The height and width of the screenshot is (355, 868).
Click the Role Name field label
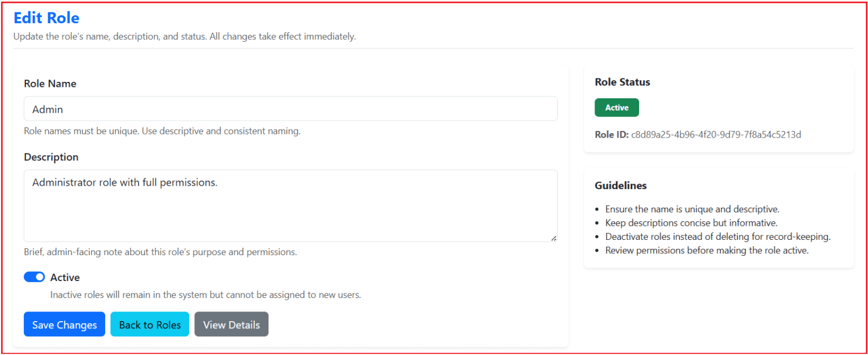(x=50, y=84)
